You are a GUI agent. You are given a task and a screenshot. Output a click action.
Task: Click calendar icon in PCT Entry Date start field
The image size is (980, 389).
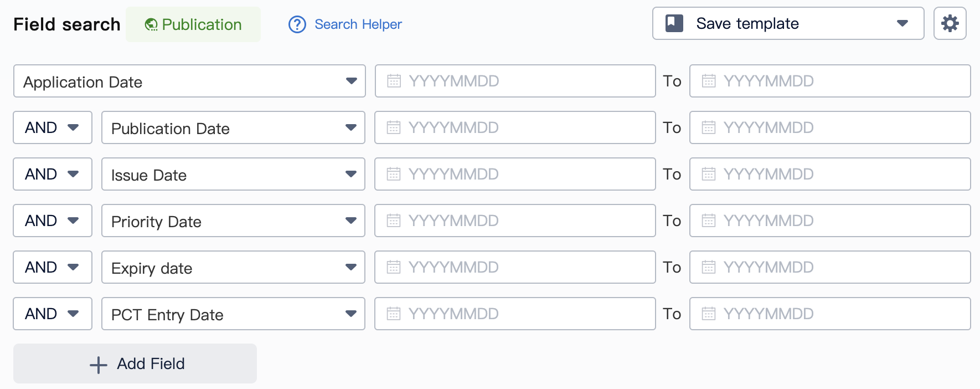coord(394,314)
